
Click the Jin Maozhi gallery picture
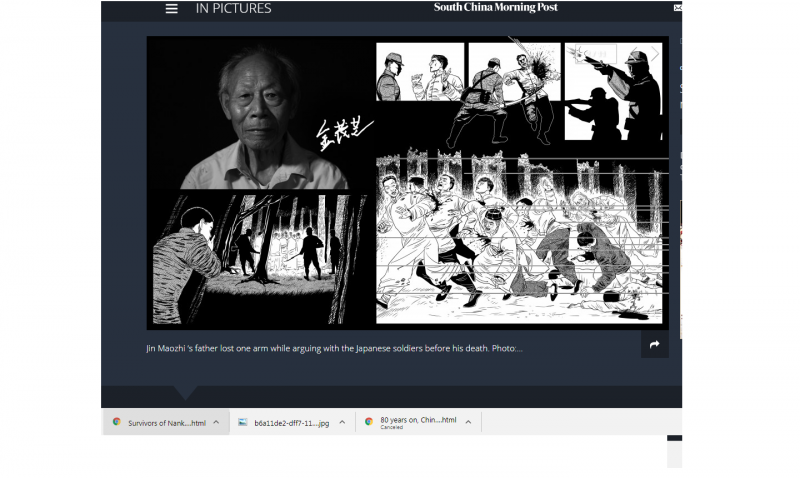(x=408, y=183)
